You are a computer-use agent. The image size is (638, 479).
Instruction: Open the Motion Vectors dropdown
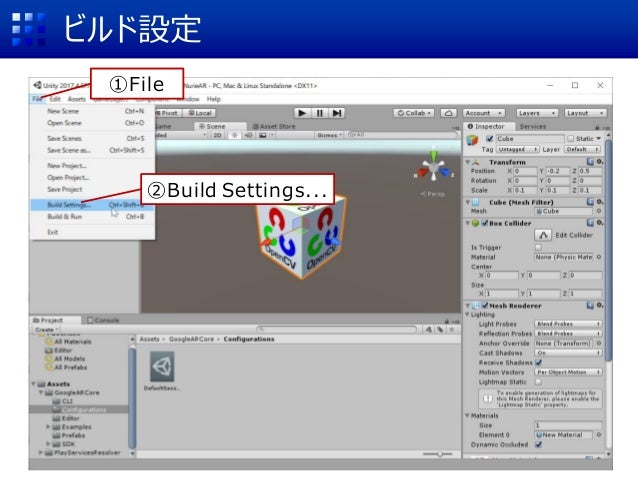(x=568, y=372)
